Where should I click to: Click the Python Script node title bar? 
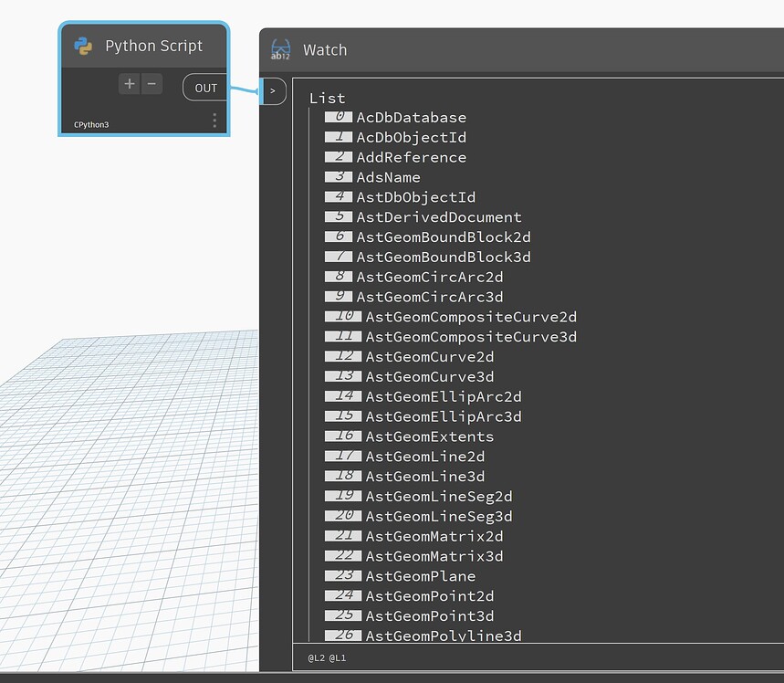pos(155,45)
